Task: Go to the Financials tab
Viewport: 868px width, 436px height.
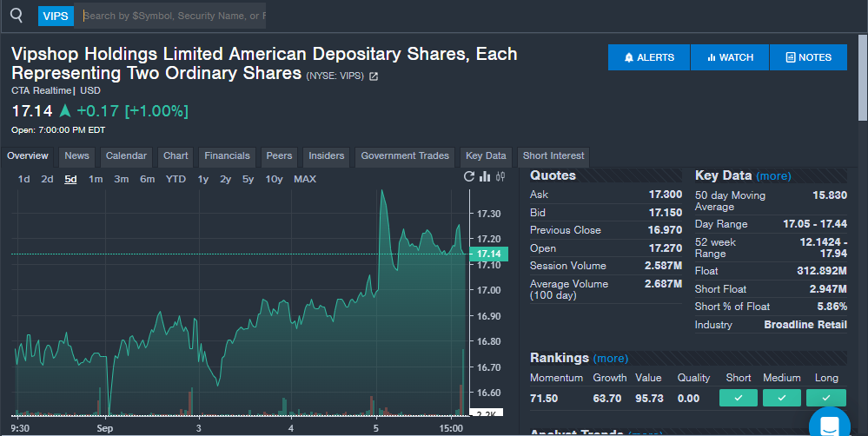Action: coord(227,156)
